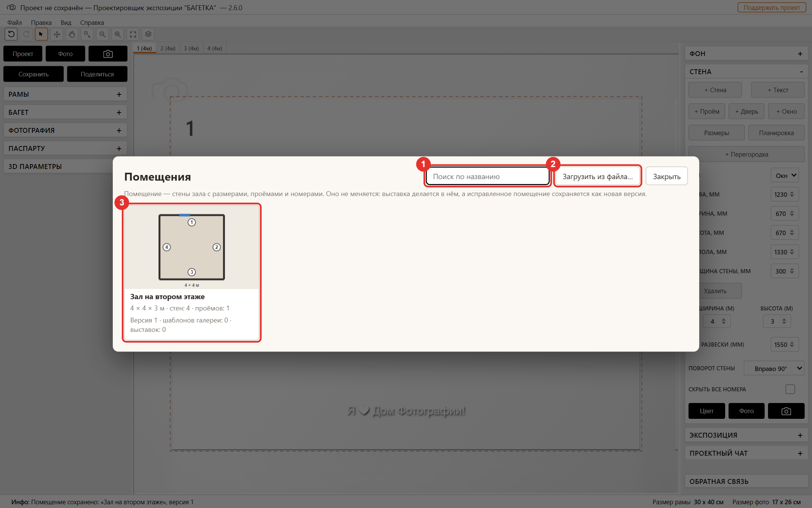Open the Окн dropdown

pyautogui.click(x=785, y=175)
